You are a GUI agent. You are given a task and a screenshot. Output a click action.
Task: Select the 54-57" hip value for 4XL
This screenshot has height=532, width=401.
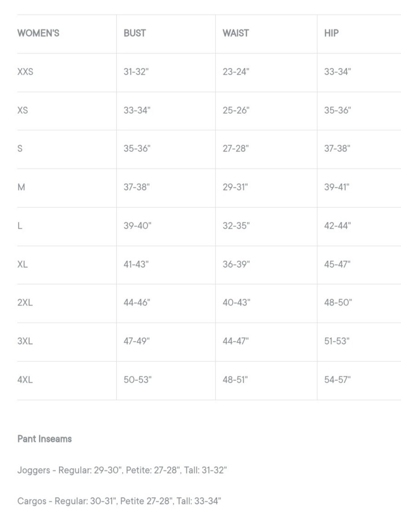tap(337, 380)
